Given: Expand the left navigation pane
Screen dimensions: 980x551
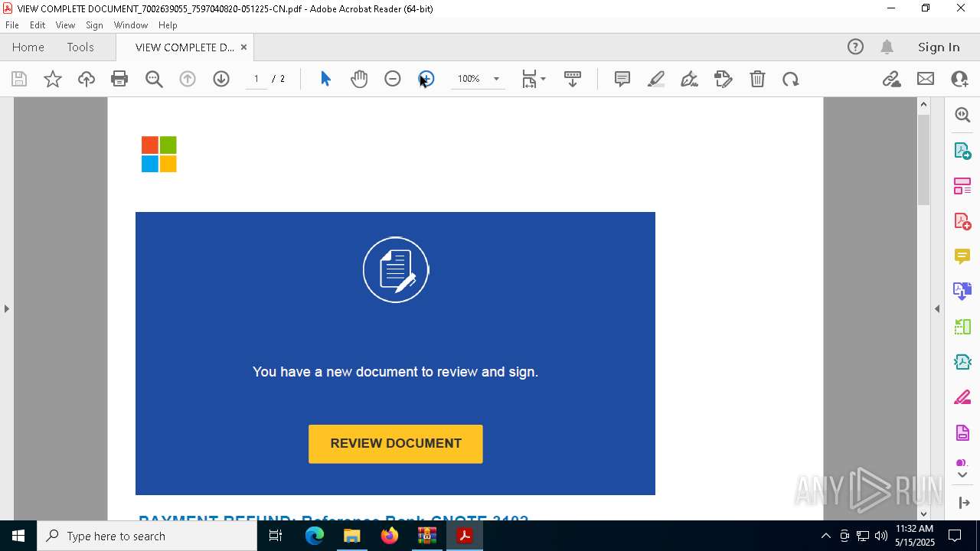Looking at the screenshot, I should point(6,308).
